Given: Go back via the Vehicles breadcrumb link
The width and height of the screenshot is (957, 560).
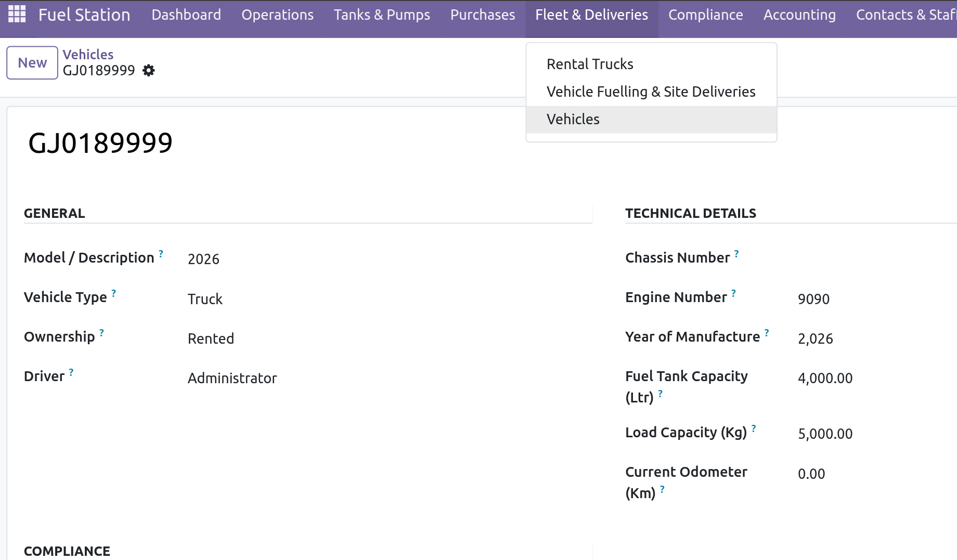Looking at the screenshot, I should 88,55.
